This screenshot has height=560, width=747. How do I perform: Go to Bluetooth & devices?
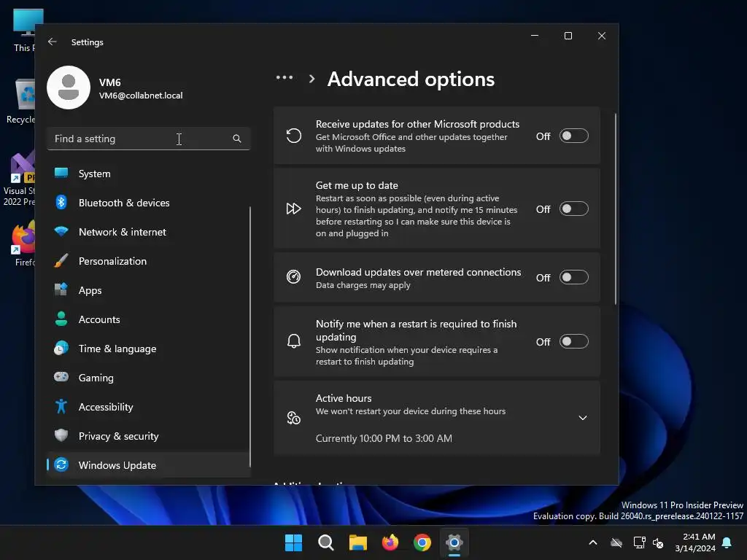coord(148,203)
